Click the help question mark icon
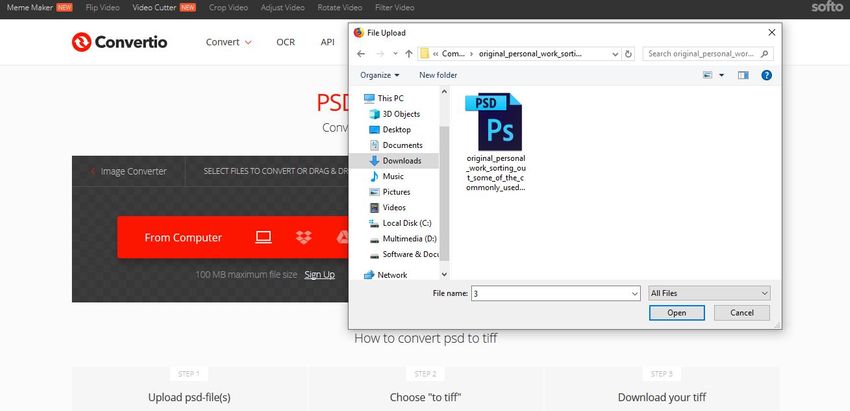The height and width of the screenshot is (411, 850). click(x=767, y=75)
